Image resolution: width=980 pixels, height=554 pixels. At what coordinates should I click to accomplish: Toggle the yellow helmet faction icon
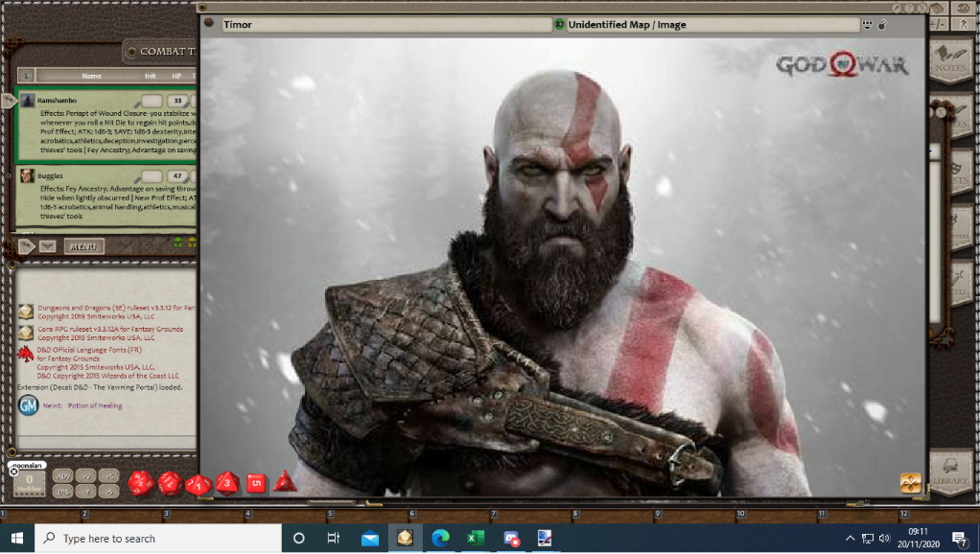(x=192, y=242)
